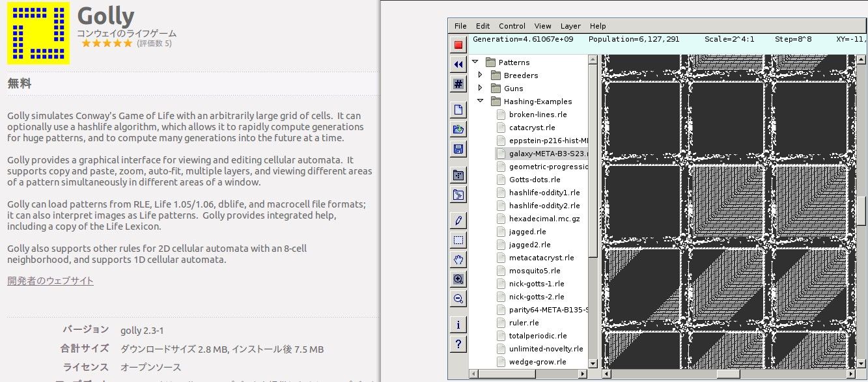Expand the Breeders folder triangle

[481, 75]
